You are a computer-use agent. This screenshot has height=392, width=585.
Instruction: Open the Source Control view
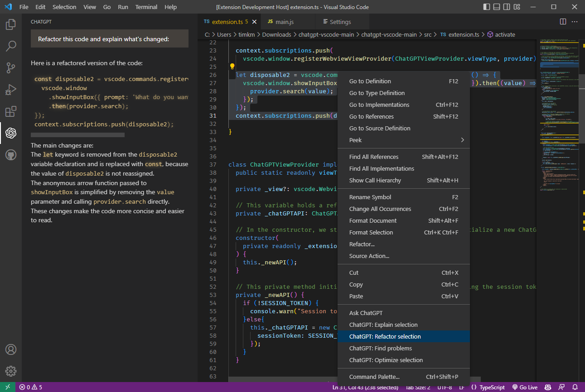(x=10, y=67)
